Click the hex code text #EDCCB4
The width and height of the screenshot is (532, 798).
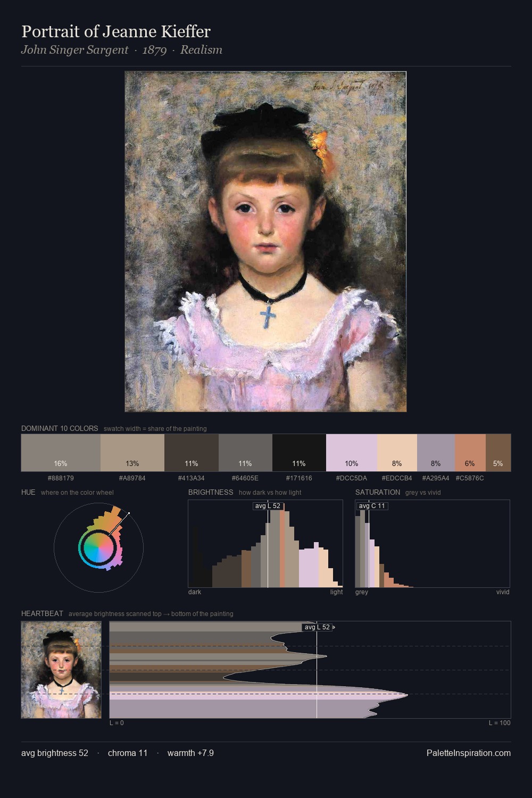click(397, 478)
